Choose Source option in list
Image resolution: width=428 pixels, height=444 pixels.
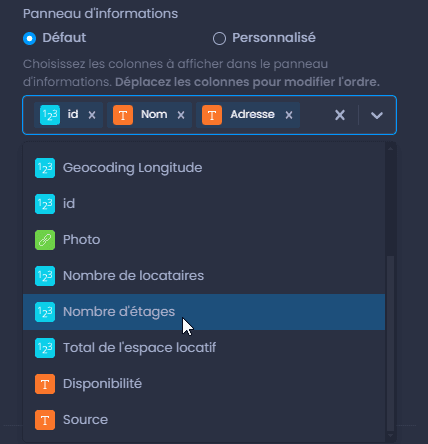[204, 420]
